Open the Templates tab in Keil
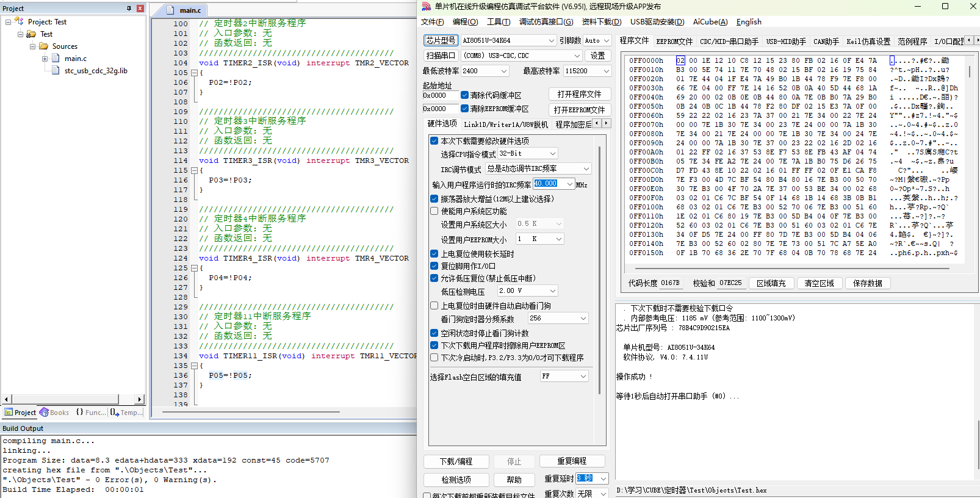Viewport: 980px width, 498px height. tap(126, 413)
